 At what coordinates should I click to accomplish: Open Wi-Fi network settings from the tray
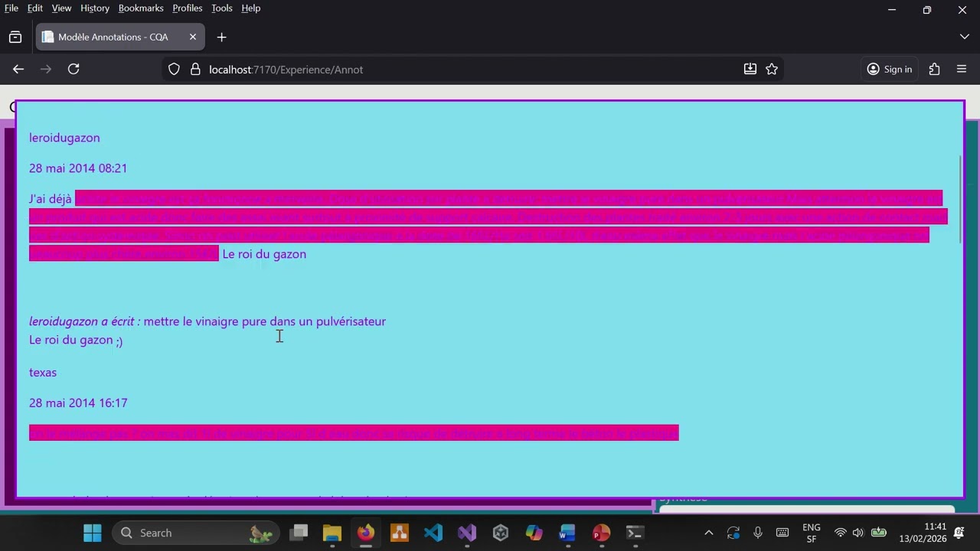coord(841,533)
